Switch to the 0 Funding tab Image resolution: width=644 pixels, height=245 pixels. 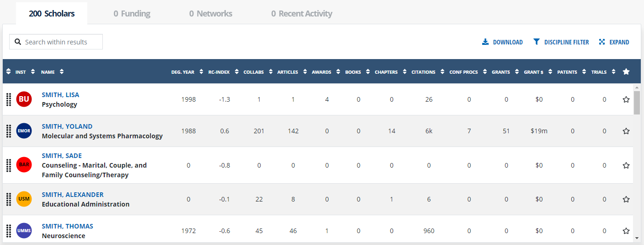pos(132,14)
